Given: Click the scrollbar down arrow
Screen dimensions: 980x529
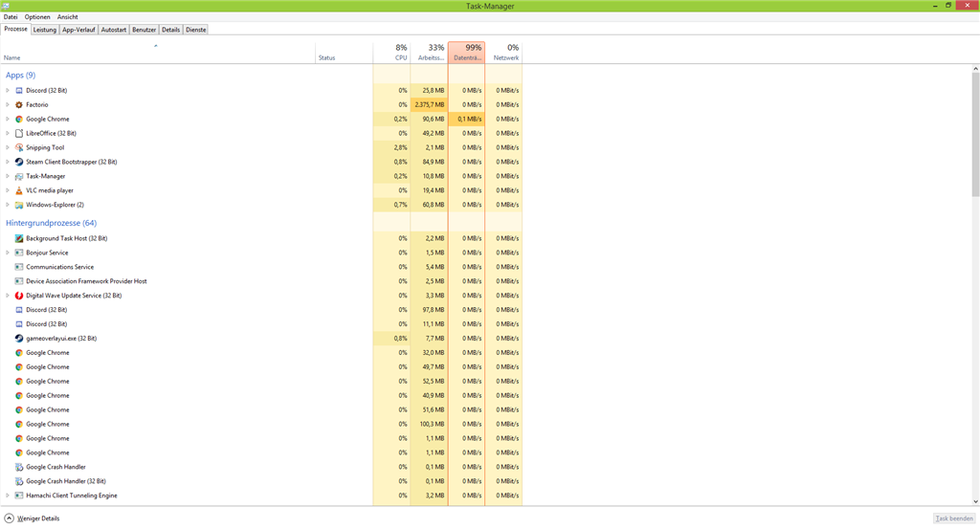Looking at the screenshot, I should coord(975,501).
